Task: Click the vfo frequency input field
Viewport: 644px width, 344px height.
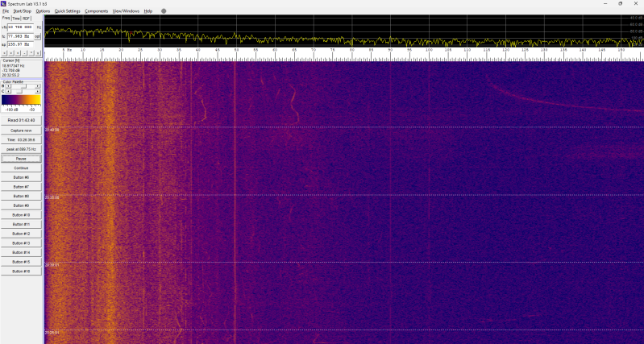Action: click(x=20, y=27)
